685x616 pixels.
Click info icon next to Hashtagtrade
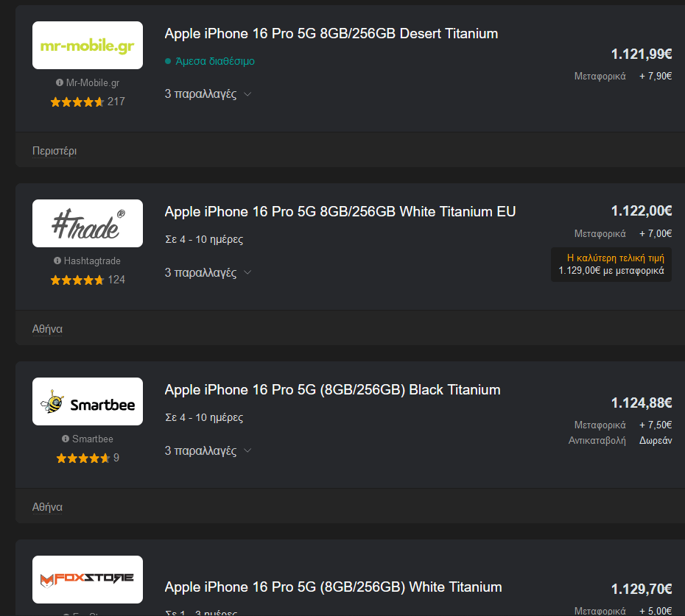pos(57,261)
